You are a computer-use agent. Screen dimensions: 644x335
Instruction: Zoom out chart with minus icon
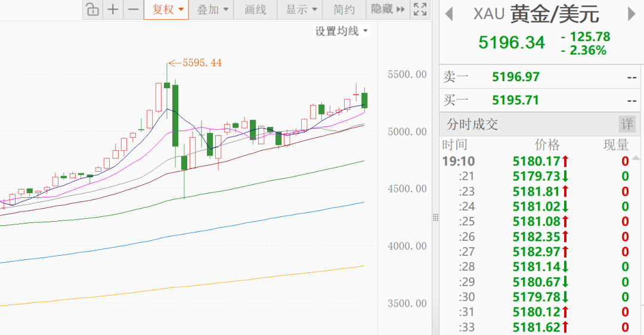click(x=134, y=10)
